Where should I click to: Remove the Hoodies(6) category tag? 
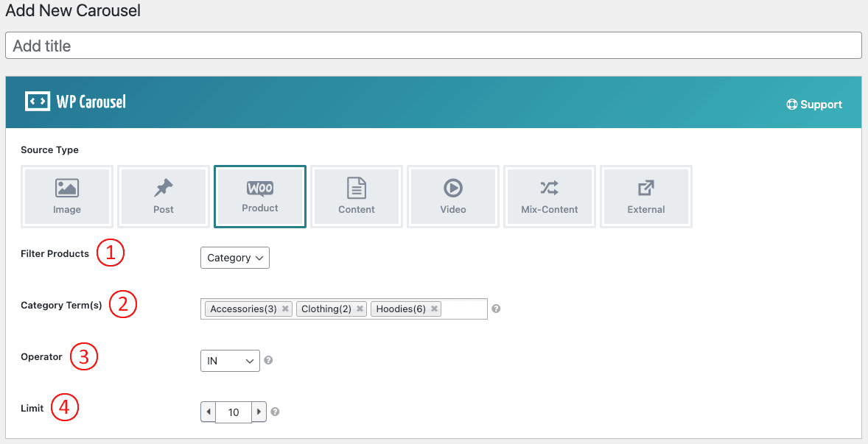[x=435, y=309]
